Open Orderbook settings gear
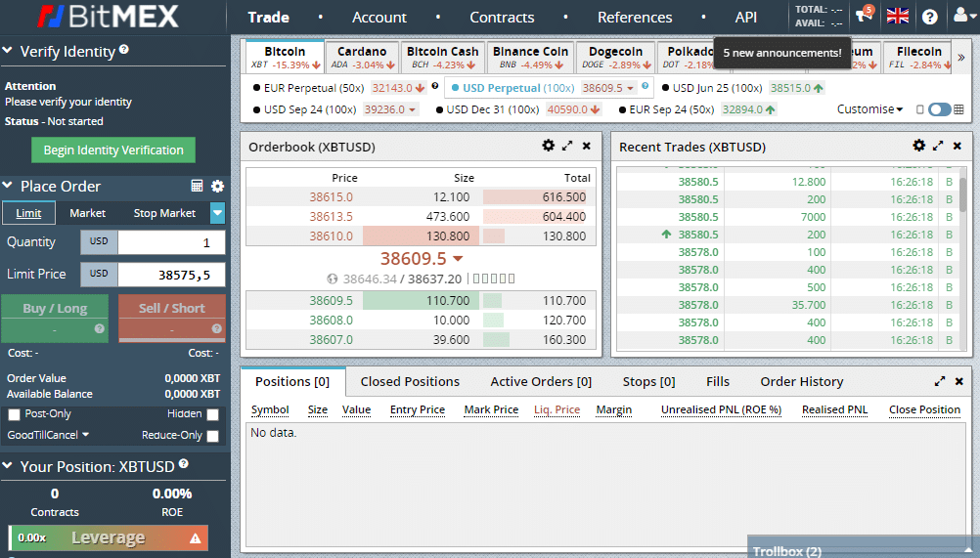 548,146
